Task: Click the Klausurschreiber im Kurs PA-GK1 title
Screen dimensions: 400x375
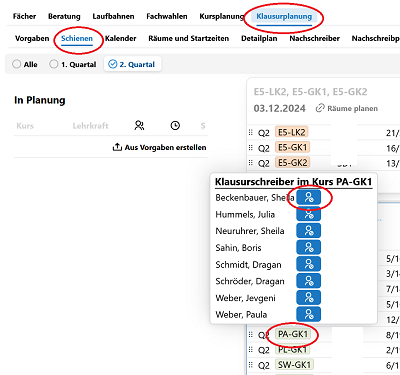Action: point(293,182)
